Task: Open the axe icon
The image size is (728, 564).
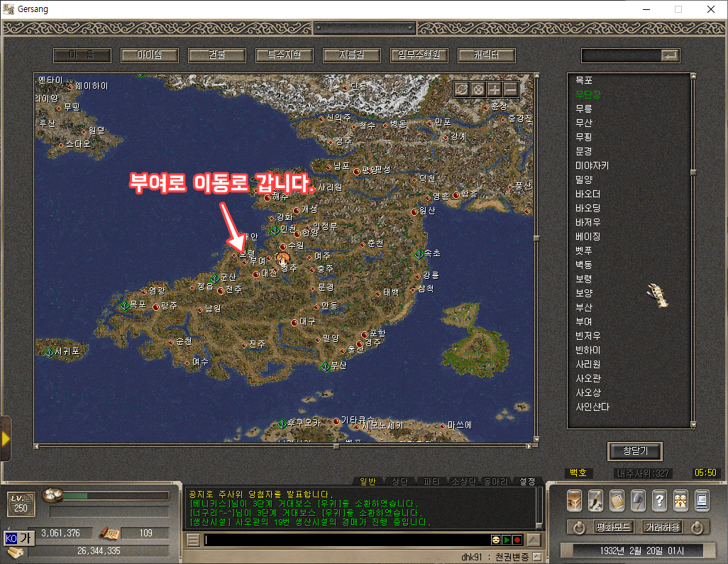Action: click(639, 501)
